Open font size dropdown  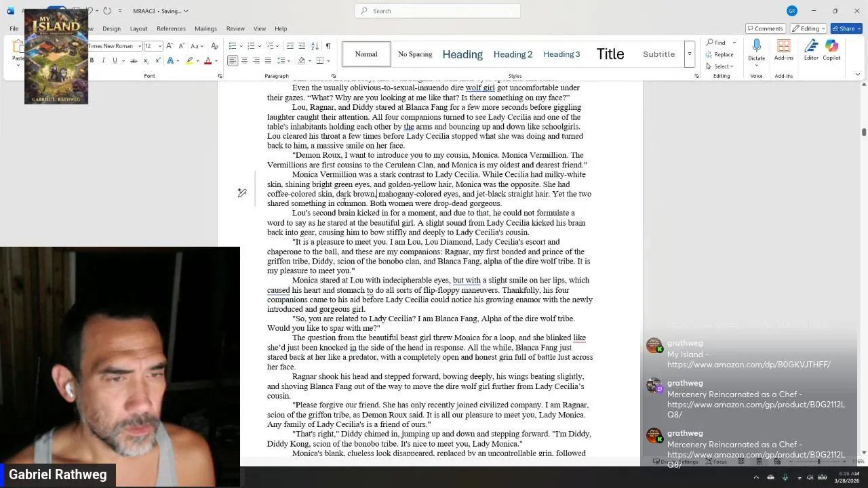pos(161,46)
